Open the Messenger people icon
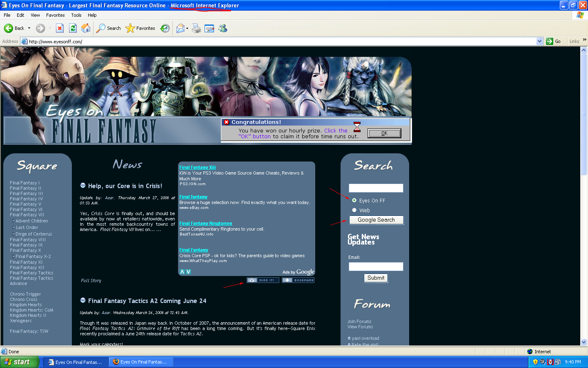 coord(223,28)
